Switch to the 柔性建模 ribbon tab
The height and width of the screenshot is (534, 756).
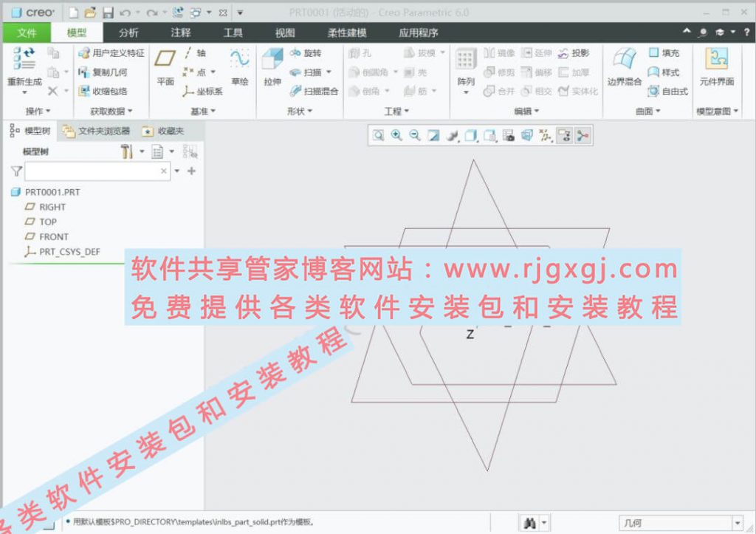[347, 32]
